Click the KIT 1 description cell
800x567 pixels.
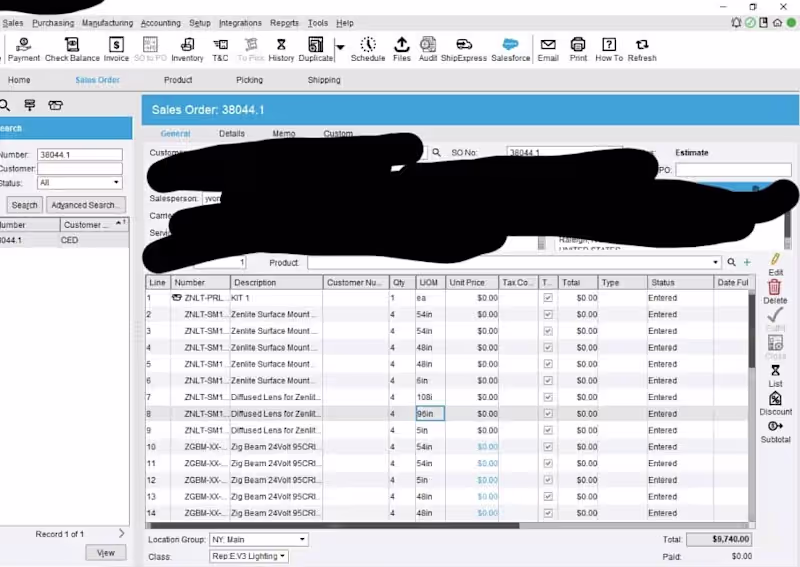(276, 298)
